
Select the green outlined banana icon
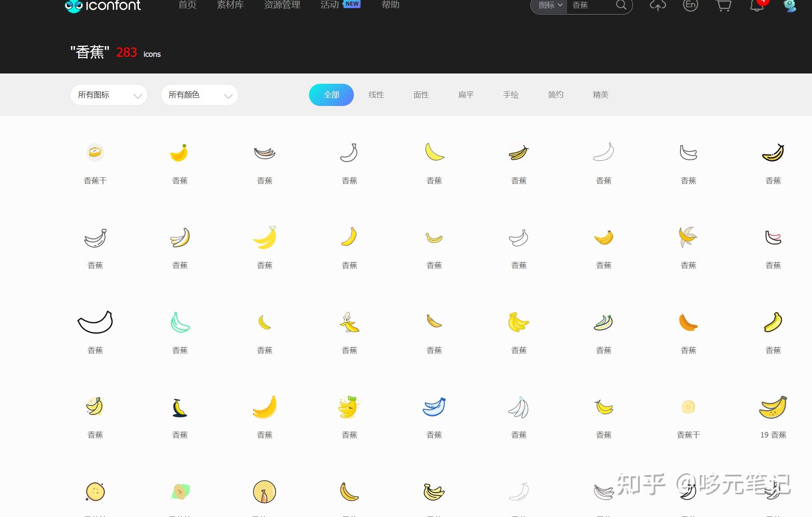(180, 322)
